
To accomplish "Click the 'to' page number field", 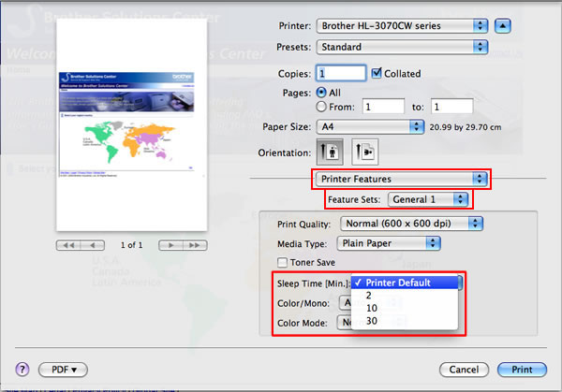I will [x=451, y=107].
